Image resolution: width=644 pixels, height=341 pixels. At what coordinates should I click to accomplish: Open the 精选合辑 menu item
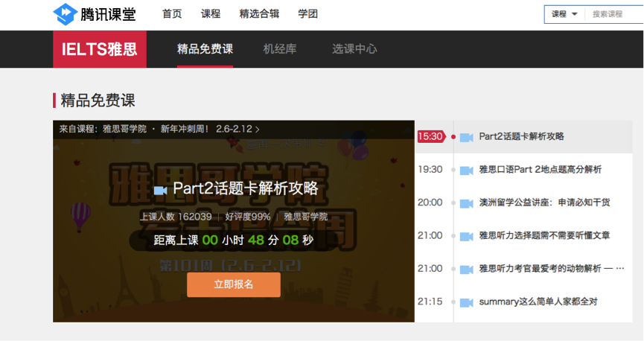click(x=260, y=14)
